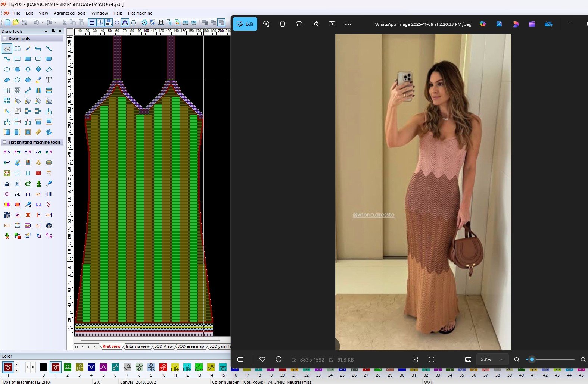Toggle grid display button in toolbar
Screen dimensions: 588x384
click(x=92, y=22)
